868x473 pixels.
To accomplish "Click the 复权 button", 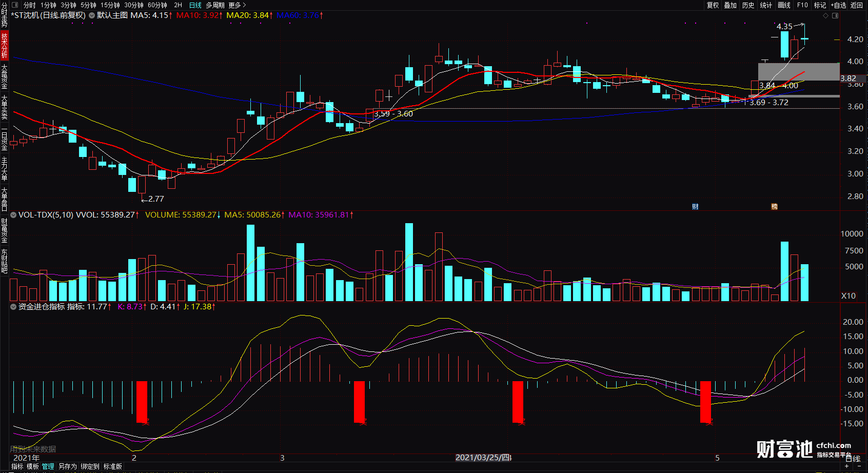I will pyautogui.click(x=713, y=5).
